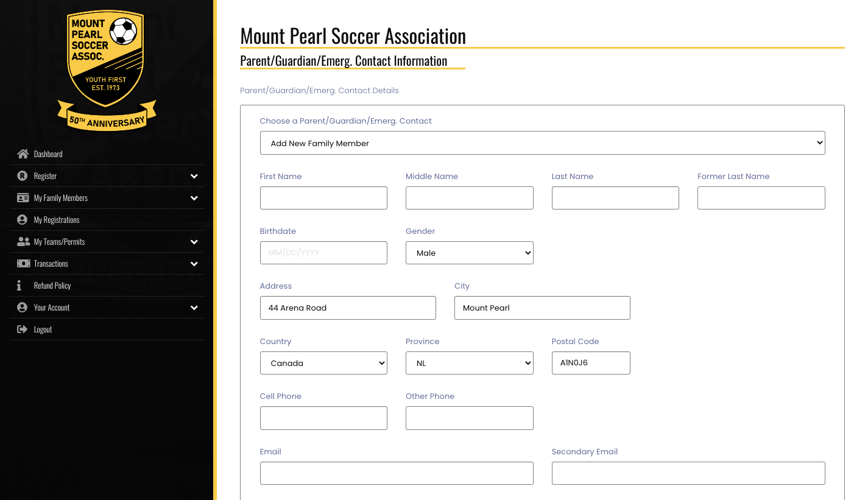The width and height of the screenshot is (868, 500).
Task: Focus the Cell Phone field
Action: point(323,418)
